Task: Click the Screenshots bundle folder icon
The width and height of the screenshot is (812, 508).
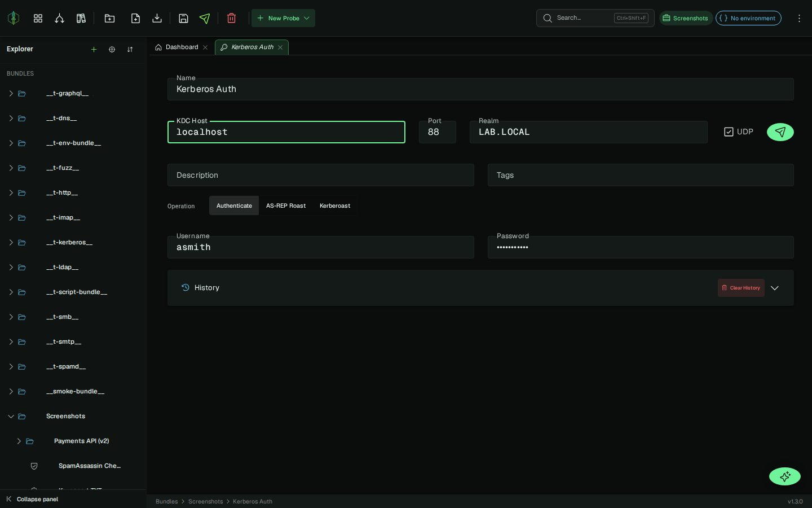Action: [22, 416]
